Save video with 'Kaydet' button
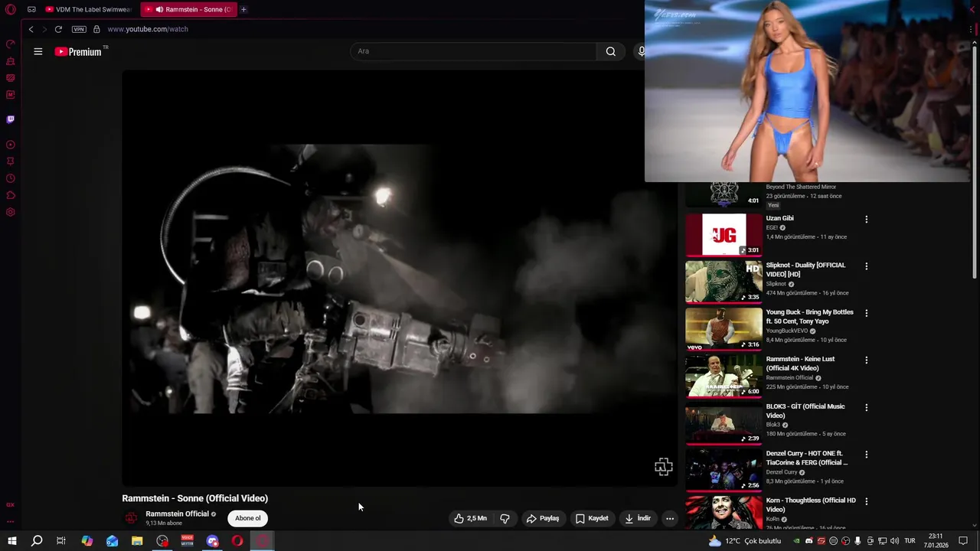This screenshot has width=980, height=551. [592, 518]
